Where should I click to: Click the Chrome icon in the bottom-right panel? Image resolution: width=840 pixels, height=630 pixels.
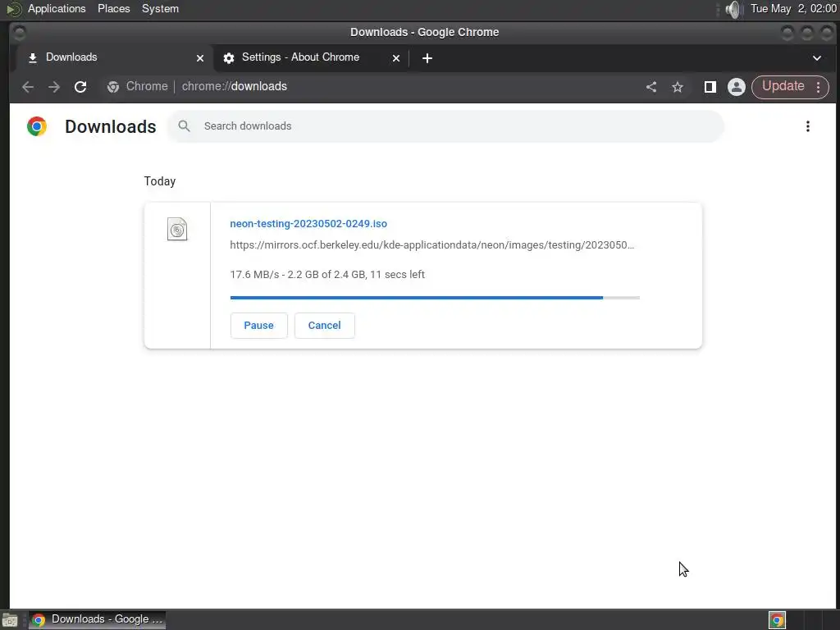click(777, 620)
